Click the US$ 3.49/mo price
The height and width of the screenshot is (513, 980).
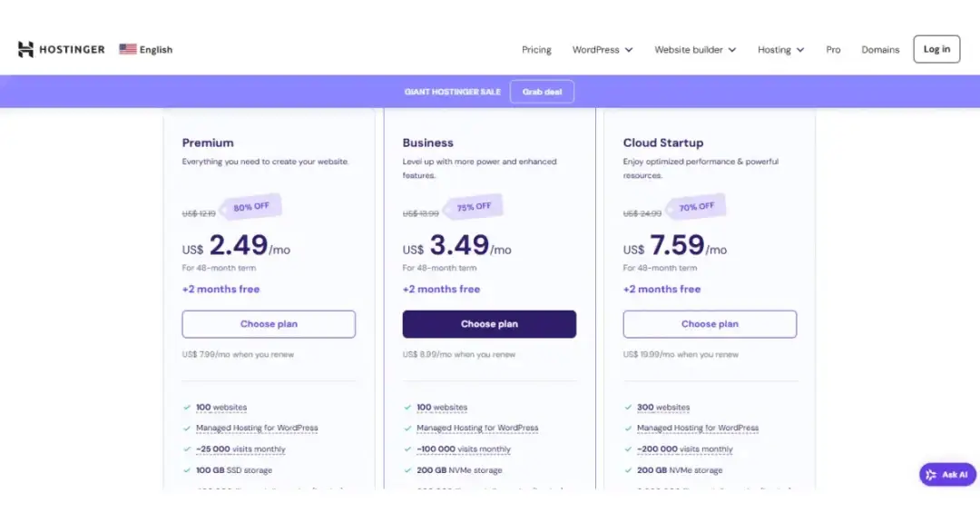456,245
